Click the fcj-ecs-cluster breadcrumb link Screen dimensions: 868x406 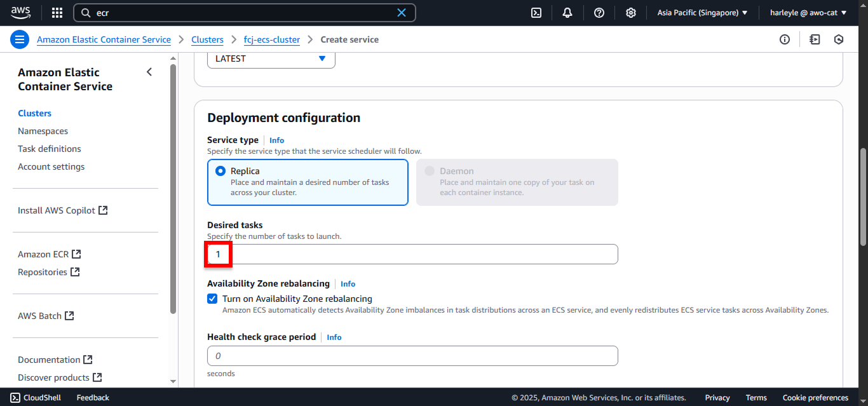point(272,39)
